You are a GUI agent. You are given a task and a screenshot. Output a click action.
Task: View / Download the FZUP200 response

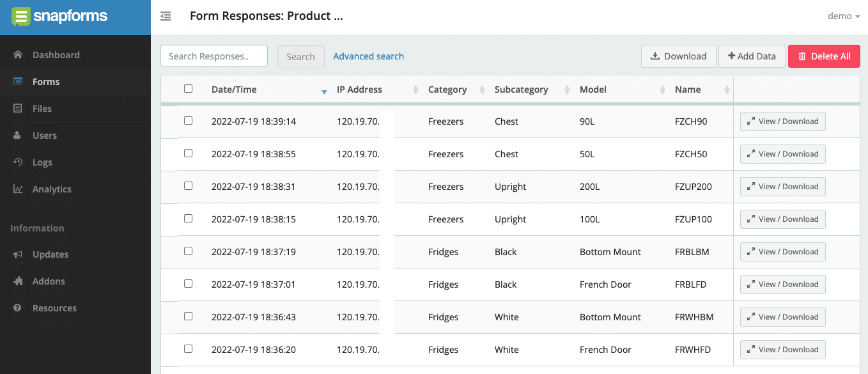pos(782,186)
